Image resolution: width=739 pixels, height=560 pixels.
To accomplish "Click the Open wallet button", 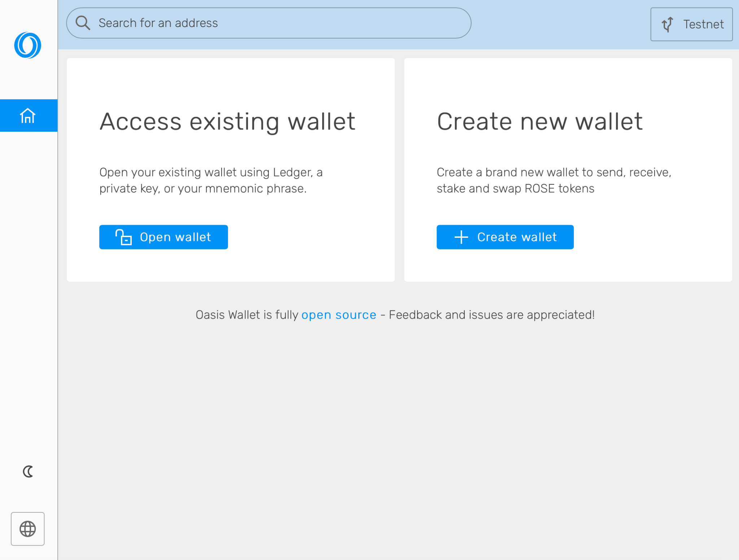I will point(163,237).
